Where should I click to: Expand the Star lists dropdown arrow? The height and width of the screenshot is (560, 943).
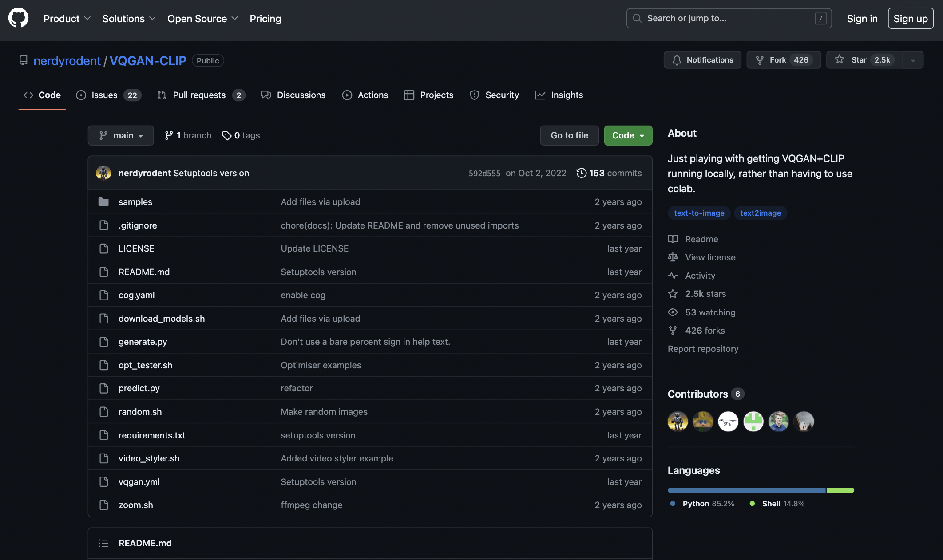tap(913, 60)
